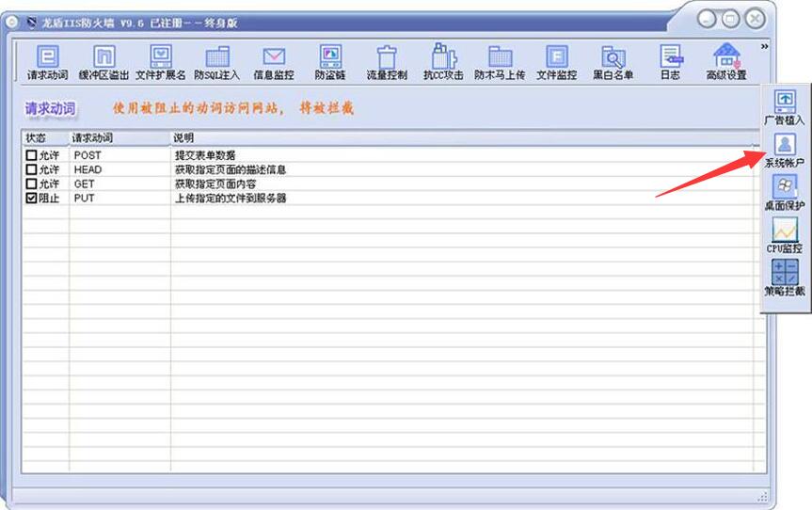
Task: Open 桌面保护 in the overflow panel
Action: tap(785, 193)
